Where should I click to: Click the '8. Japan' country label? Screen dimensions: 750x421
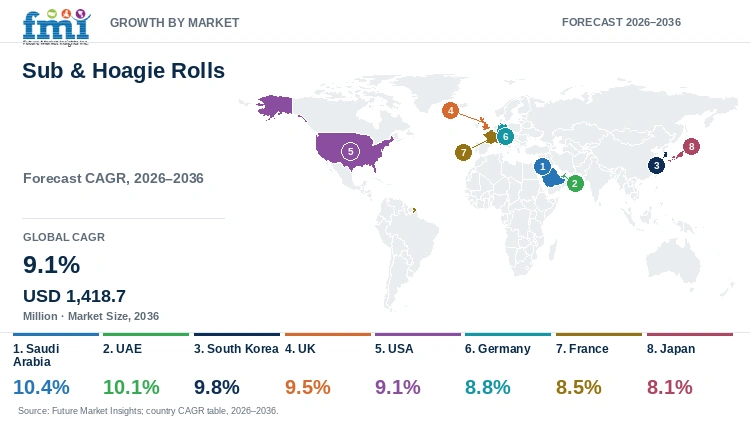click(x=671, y=349)
